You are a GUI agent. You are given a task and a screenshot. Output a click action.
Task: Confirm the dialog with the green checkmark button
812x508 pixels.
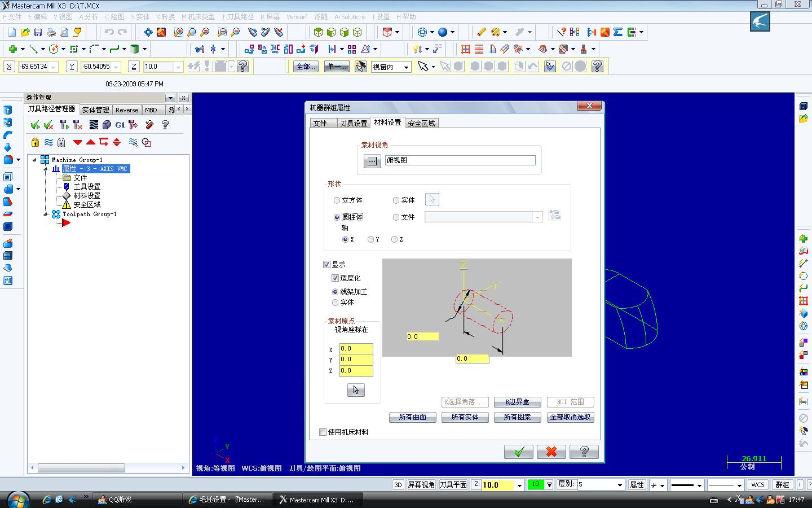pos(519,452)
